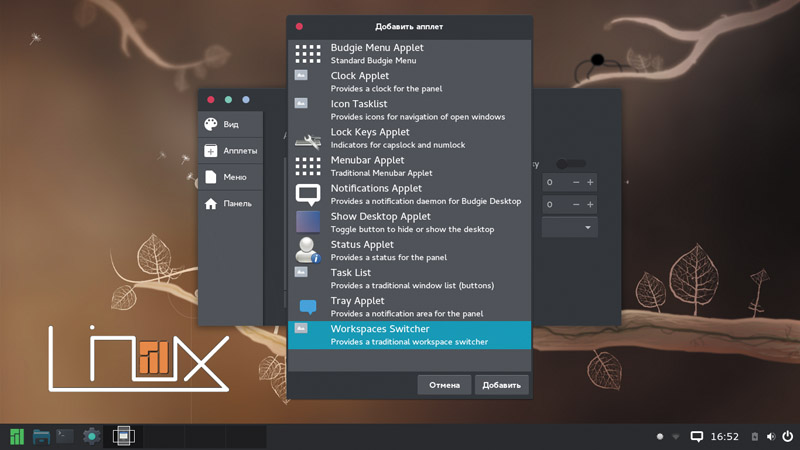Click the volume icon in the tray

[x=771, y=436]
